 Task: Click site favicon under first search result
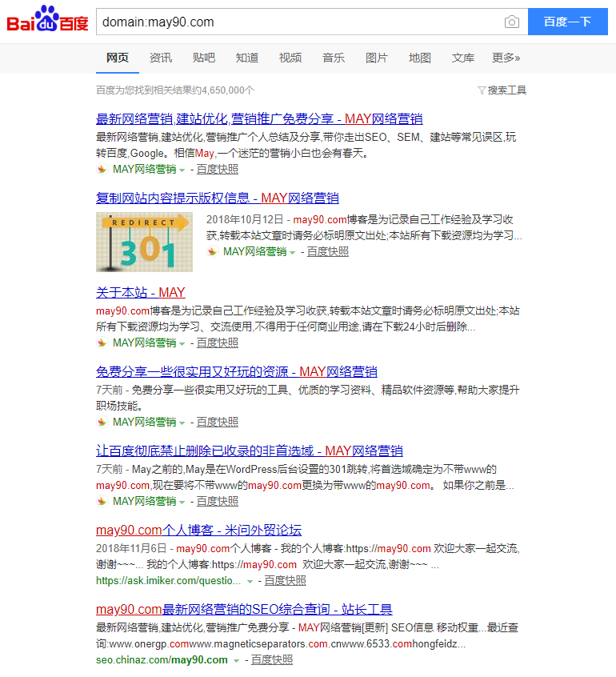click(102, 170)
